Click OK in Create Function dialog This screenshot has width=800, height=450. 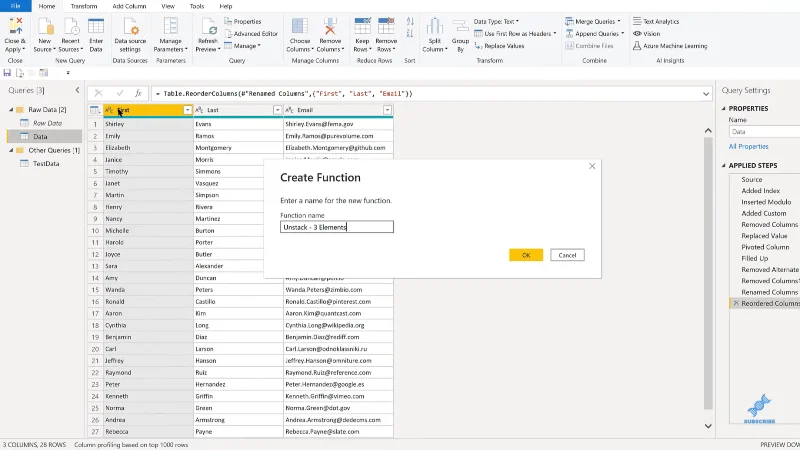click(526, 255)
